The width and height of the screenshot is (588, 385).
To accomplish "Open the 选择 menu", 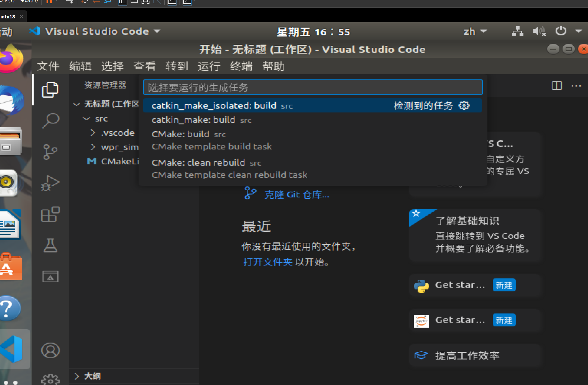I will (112, 66).
